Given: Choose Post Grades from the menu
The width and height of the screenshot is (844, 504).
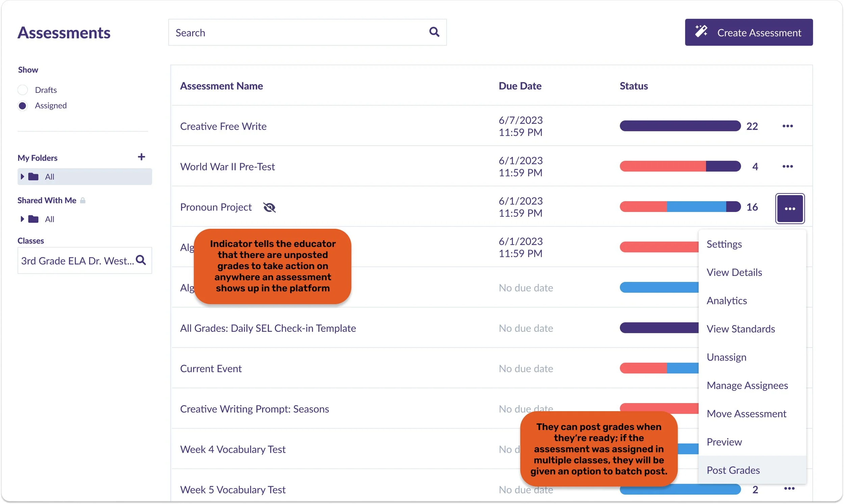Looking at the screenshot, I should [x=733, y=470].
